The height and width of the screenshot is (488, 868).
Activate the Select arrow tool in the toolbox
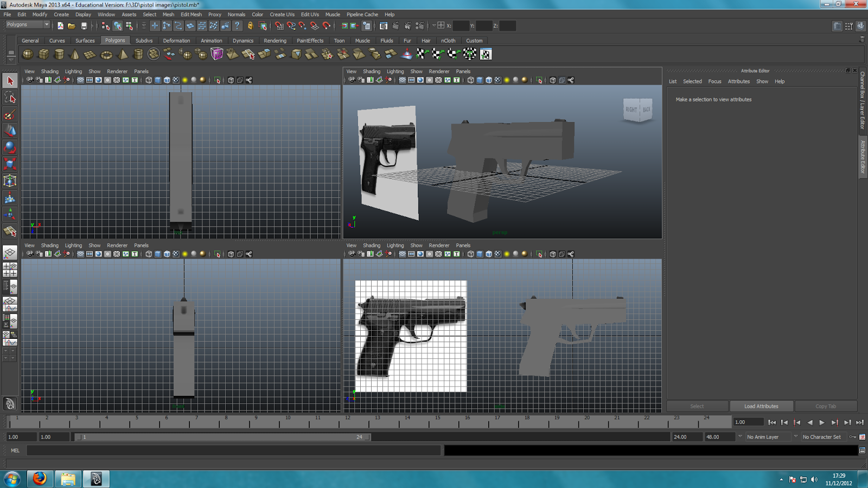[9, 80]
